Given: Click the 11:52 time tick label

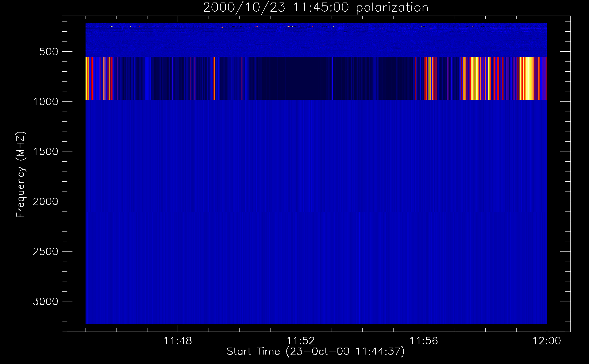Looking at the screenshot, I should [x=301, y=341].
